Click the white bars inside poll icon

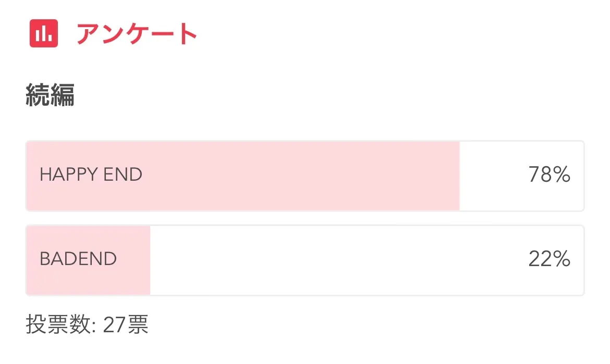(x=44, y=34)
